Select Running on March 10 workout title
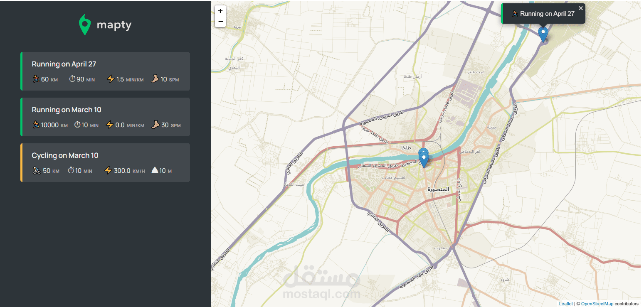 coord(67,110)
